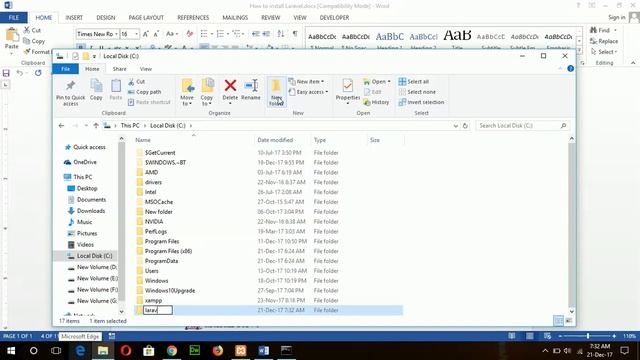The width and height of the screenshot is (640, 360).
Task: Select Downloads in navigation pane
Action: (91, 211)
